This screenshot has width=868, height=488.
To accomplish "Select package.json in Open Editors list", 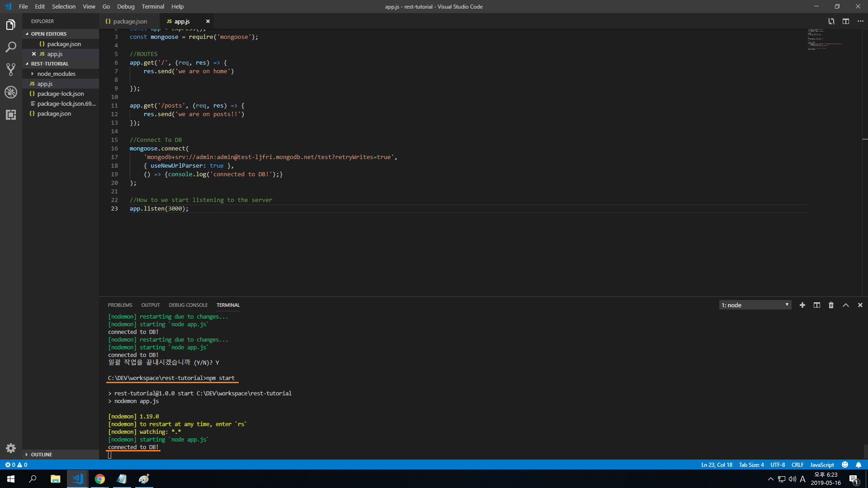I will pyautogui.click(x=61, y=44).
